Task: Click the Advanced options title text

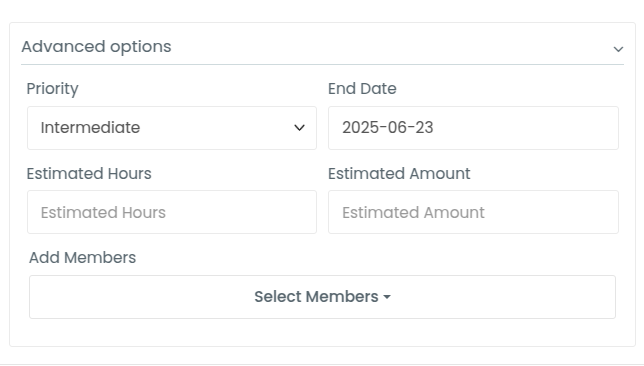Action: coord(96,47)
